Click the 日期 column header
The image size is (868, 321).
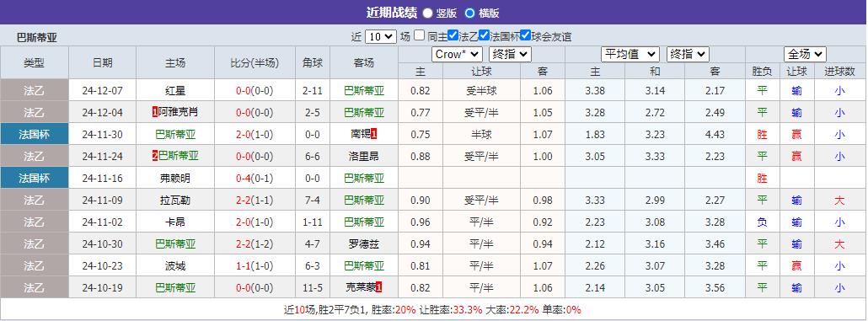tap(103, 62)
